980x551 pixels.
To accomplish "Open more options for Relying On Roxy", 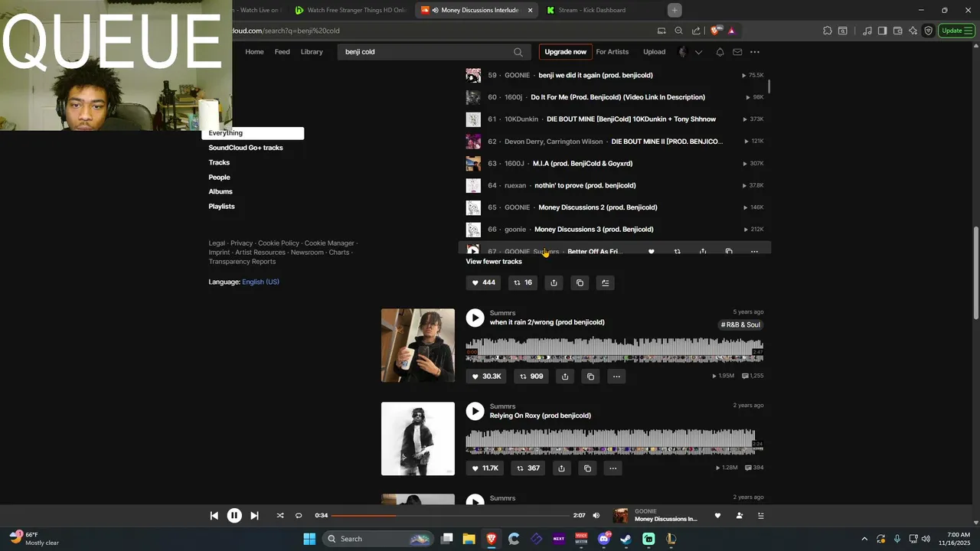I will click(612, 468).
